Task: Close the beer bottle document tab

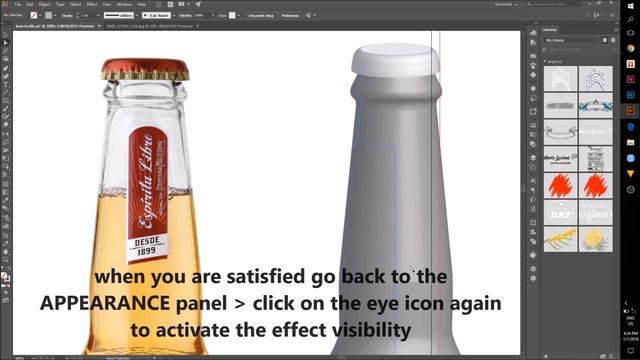Action: [x=99, y=26]
